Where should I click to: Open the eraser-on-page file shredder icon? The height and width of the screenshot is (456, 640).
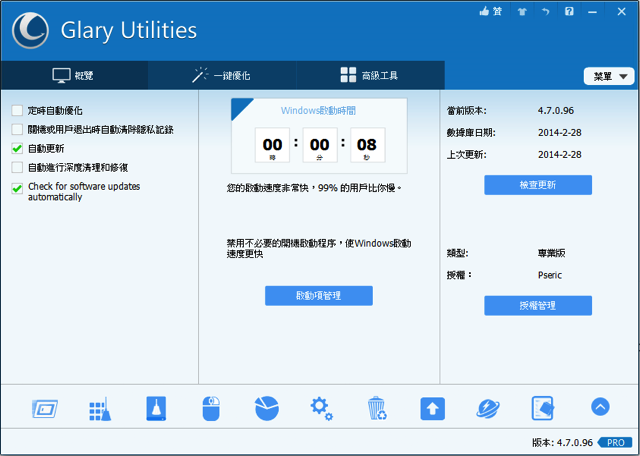point(543,408)
